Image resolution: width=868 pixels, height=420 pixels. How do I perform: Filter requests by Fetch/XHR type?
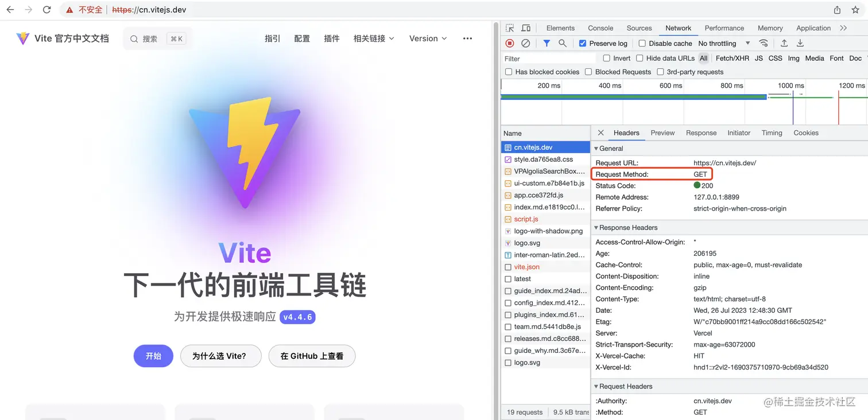[x=732, y=59]
